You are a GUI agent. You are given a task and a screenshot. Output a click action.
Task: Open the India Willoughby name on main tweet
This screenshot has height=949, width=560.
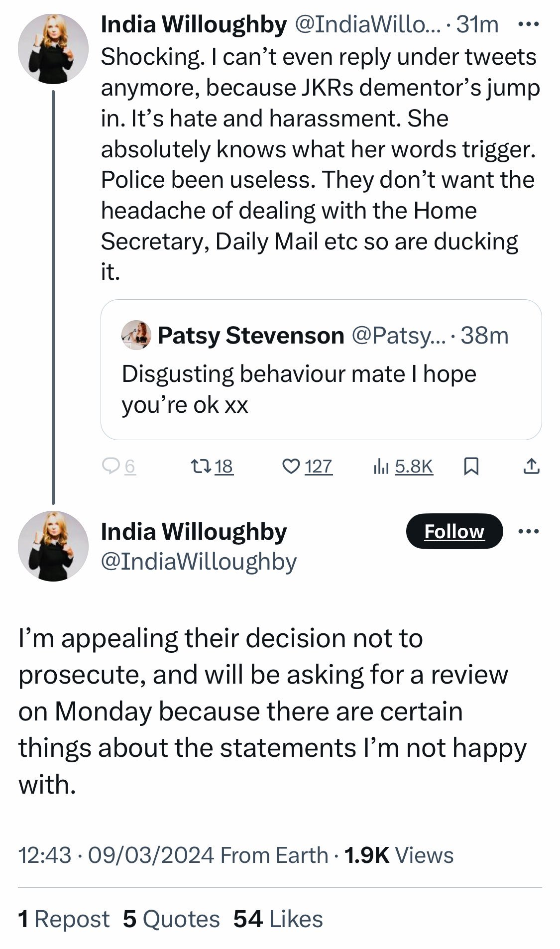click(x=194, y=531)
